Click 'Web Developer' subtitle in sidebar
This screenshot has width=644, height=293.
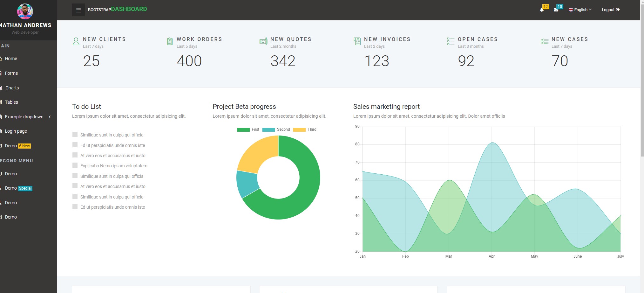coord(25,32)
